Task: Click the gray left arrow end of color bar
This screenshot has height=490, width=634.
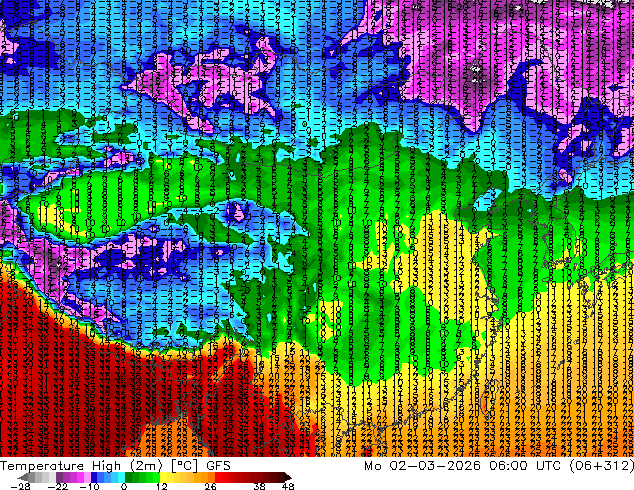Action: (x=23, y=477)
